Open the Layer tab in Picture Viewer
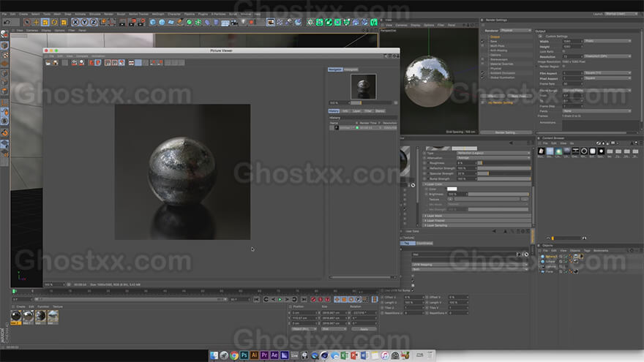The width and height of the screenshot is (644, 362). (x=356, y=111)
